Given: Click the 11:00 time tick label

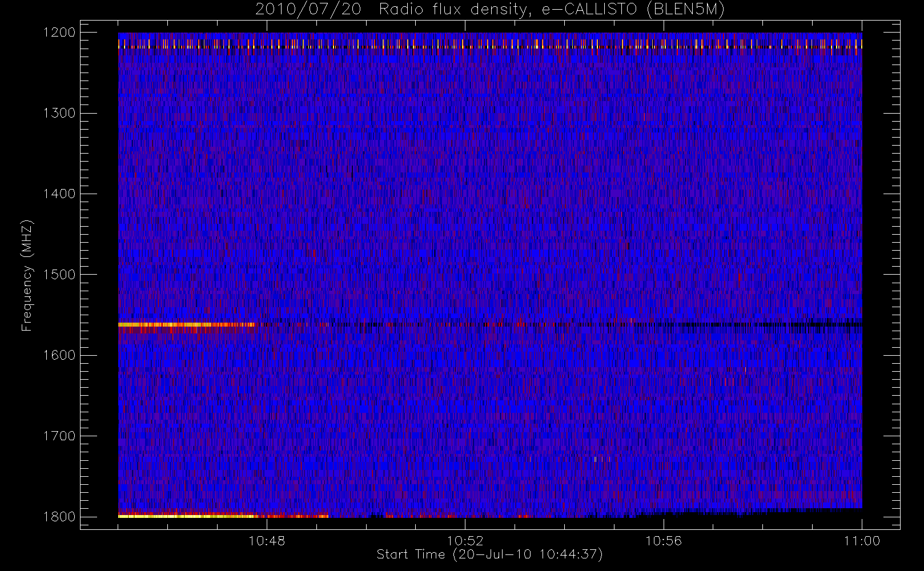Looking at the screenshot, I should pos(862,541).
